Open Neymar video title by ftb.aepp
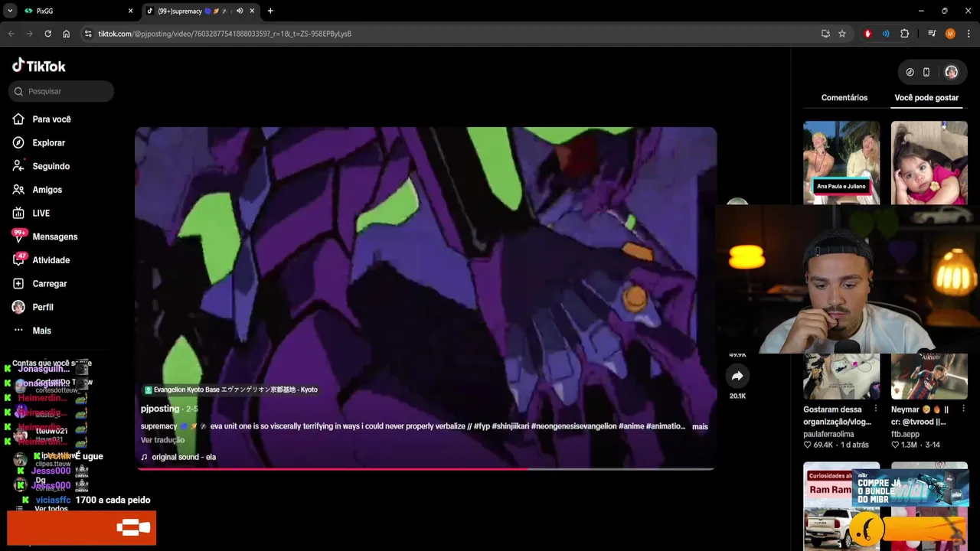This screenshot has width=980, height=551. click(x=919, y=416)
